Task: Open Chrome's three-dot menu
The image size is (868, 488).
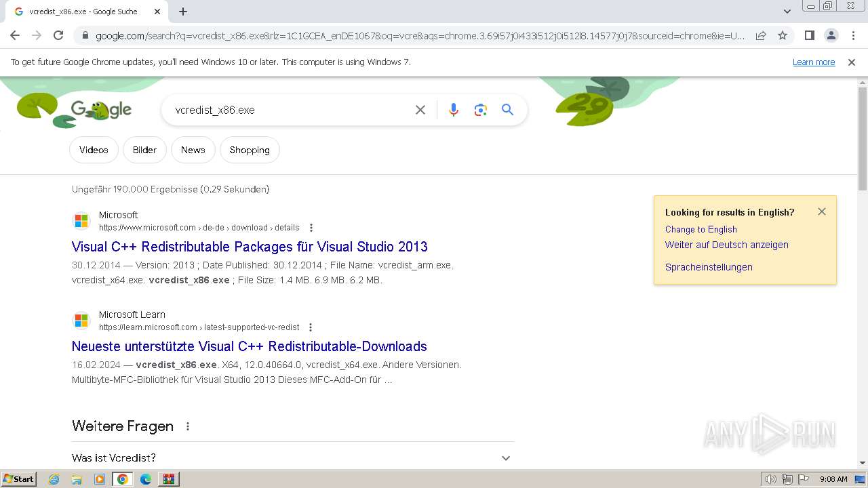Action: 853,35
